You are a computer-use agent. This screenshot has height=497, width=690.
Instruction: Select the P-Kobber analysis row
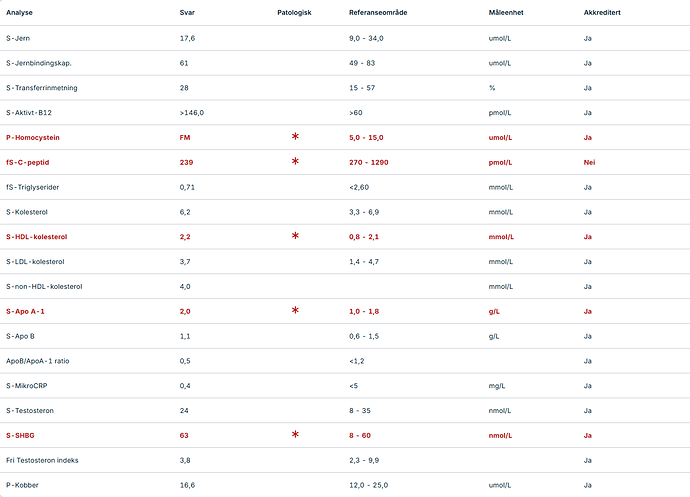tap(345, 485)
